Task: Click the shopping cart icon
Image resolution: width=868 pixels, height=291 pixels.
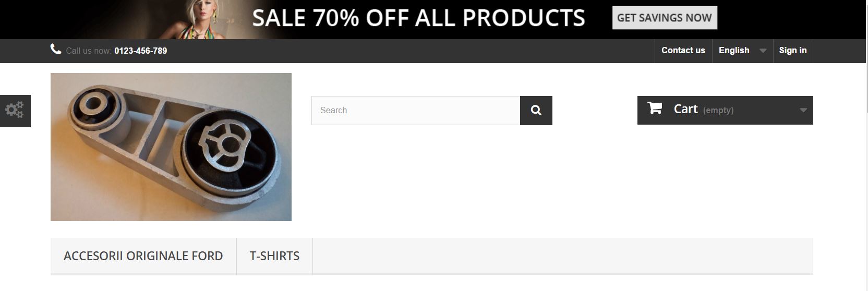Action: (655, 108)
